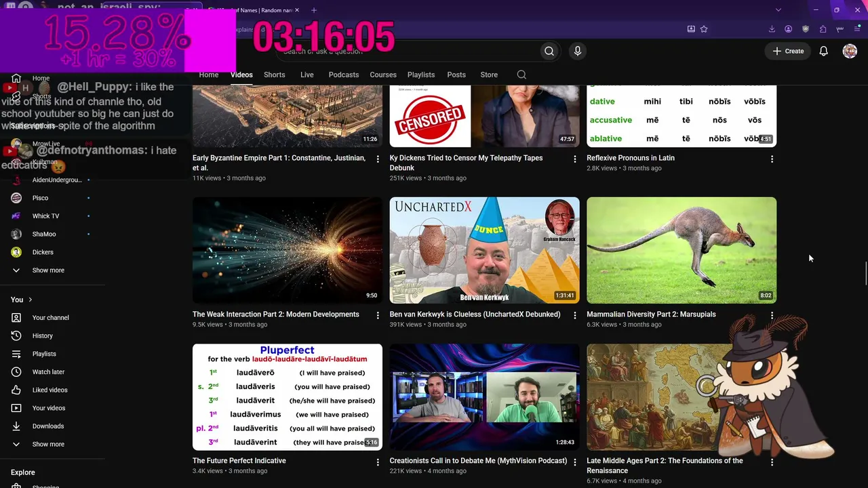Open the channel's Store tab
This screenshot has height=488, width=868.
489,75
